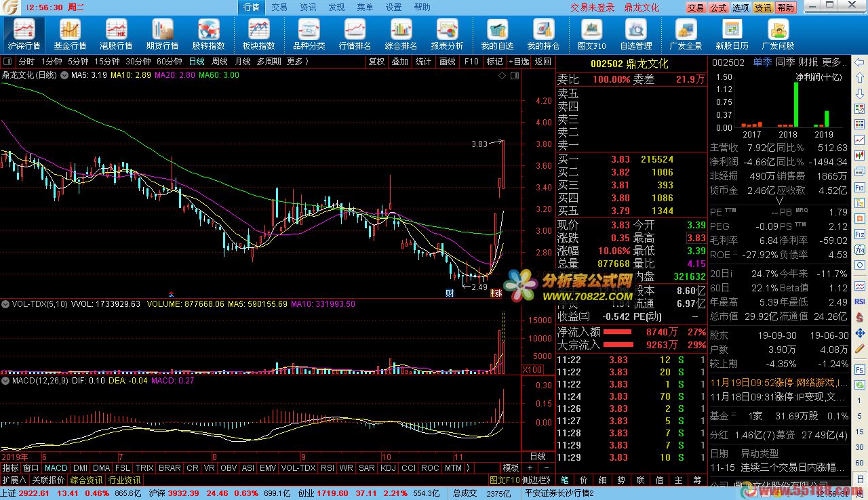868x500 pixels.
Task: Open 图文F10 toolbar icon
Action: pos(591,35)
